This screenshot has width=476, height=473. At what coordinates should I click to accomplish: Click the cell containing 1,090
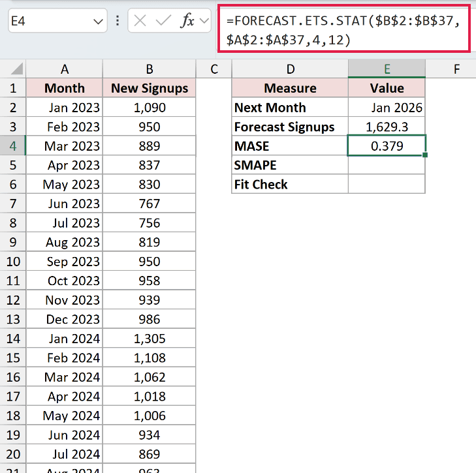150,108
